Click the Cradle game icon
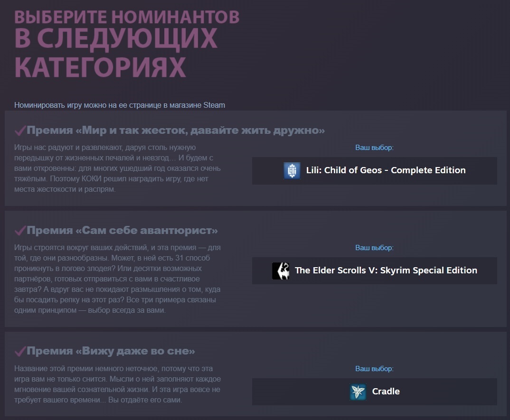 [x=358, y=392]
